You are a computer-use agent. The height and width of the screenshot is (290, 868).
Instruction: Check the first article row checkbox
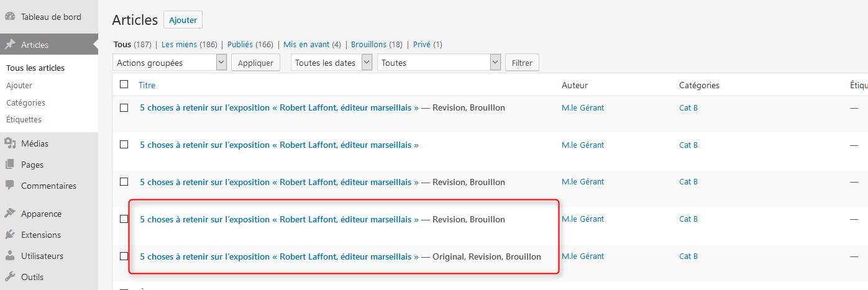coord(124,107)
